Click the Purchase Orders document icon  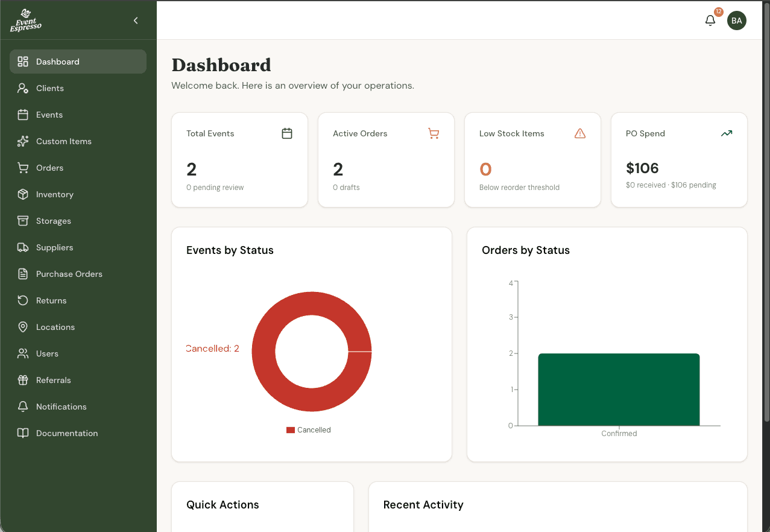[23, 274]
